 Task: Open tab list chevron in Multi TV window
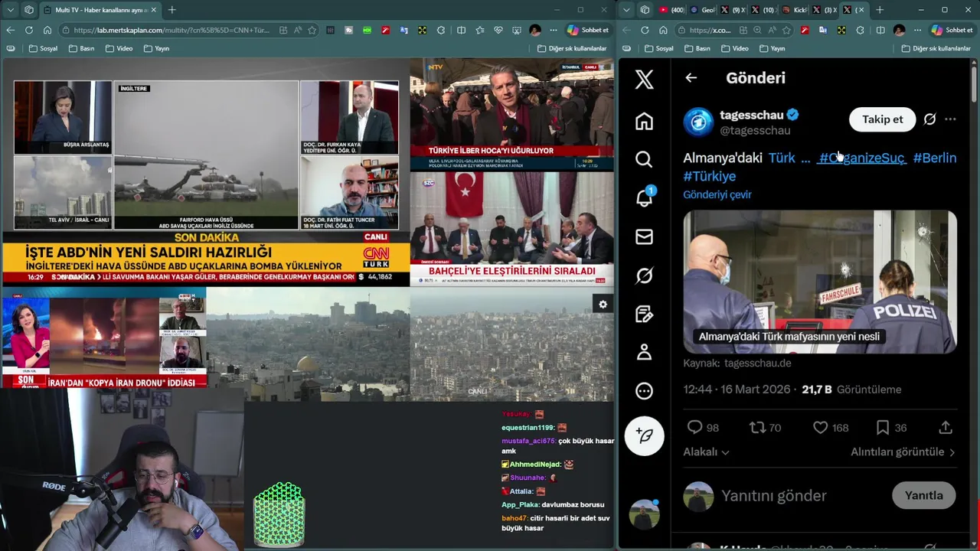[x=9, y=10]
